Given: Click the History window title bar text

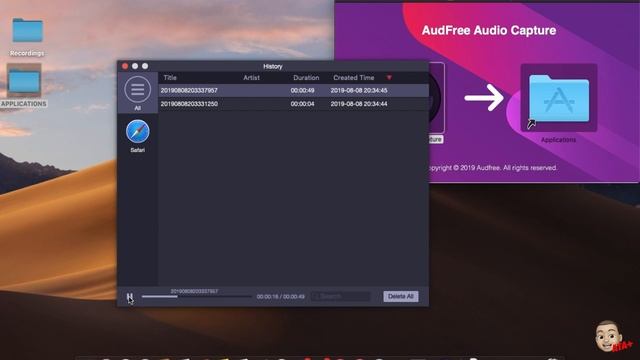Looking at the screenshot, I should point(273,66).
